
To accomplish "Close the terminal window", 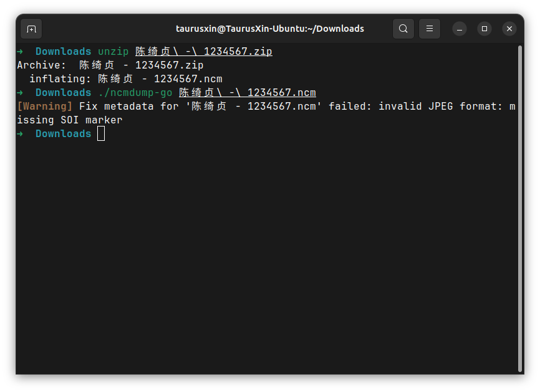I will 509,29.
